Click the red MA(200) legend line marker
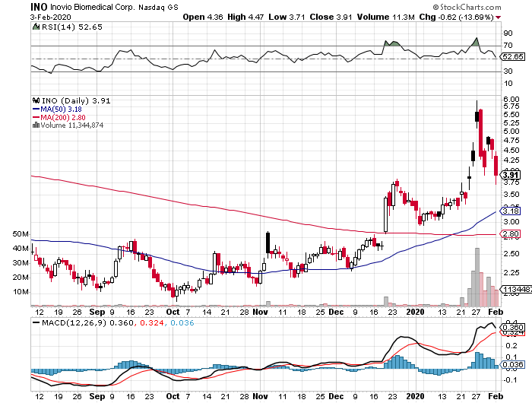This screenshot has height=403, width=532. coord(36,117)
